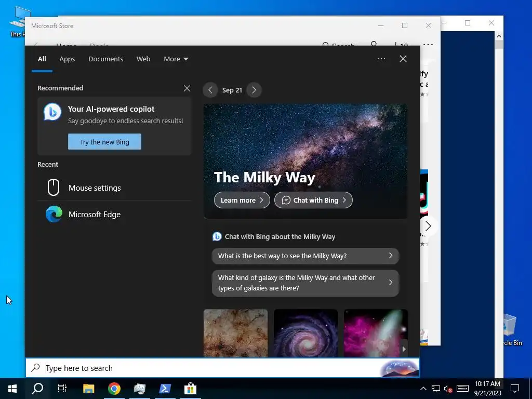
Task: Switch to the All search tab
Action: [42, 59]
